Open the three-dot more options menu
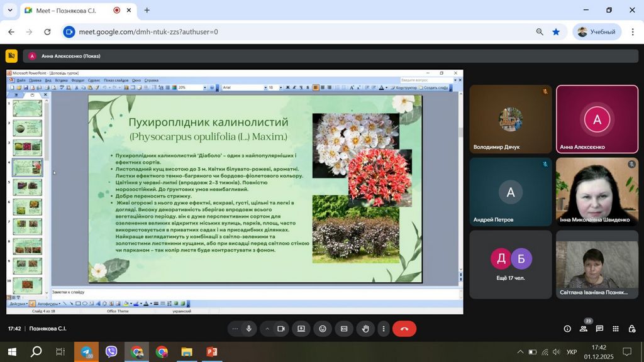Image resolution: width=644 pixels, height=362 pixels. click(384, 329)
